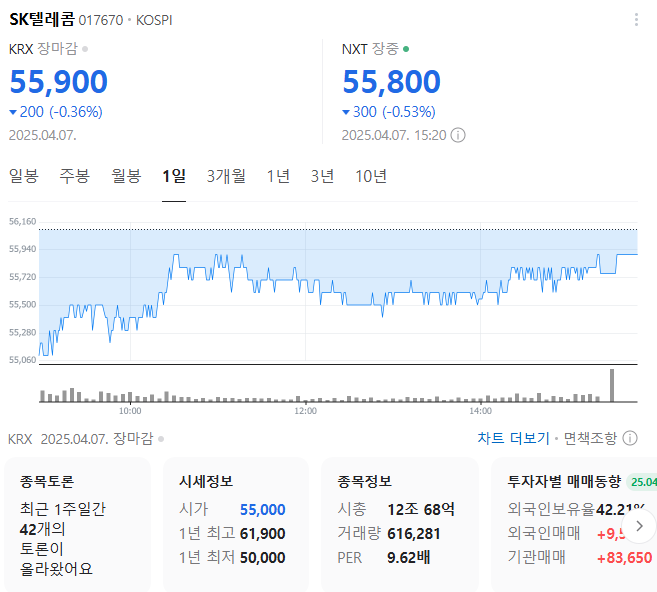The image size is (657, 592).
Task: Open the 차트 더보기 link
Action: [513, 438]
